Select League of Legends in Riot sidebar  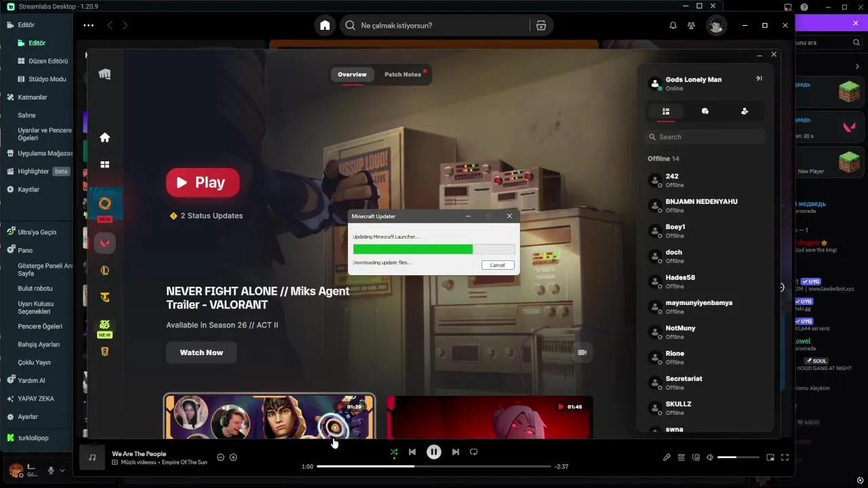pos(104,270)
